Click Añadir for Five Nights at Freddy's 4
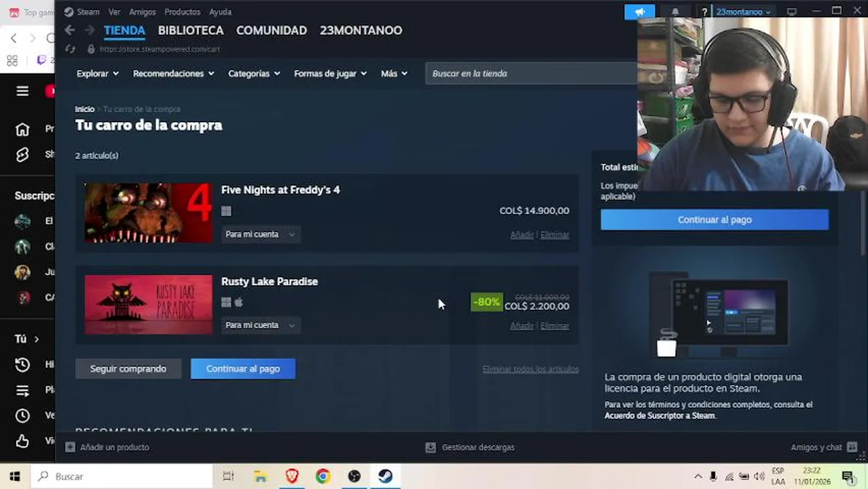868x489 pixels. [x=522, y=235]
